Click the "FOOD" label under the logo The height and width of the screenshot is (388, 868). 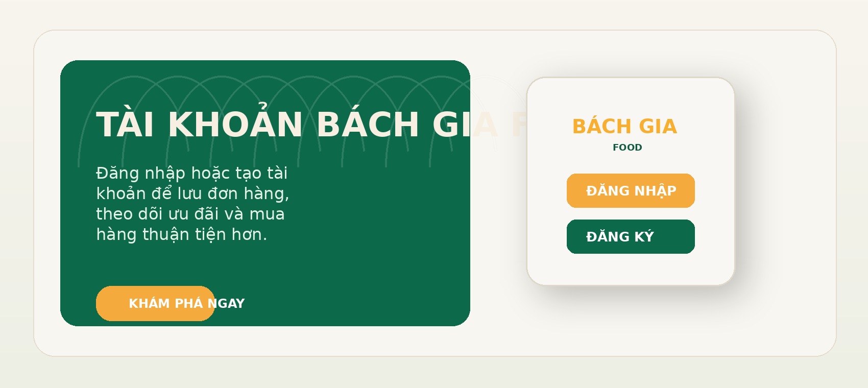coord(628,148)
